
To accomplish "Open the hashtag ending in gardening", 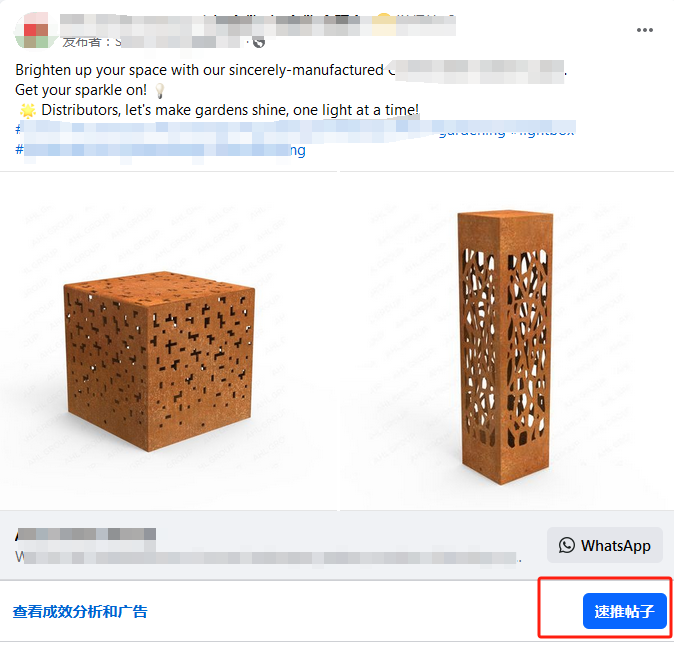I will [x=472, y=131].
